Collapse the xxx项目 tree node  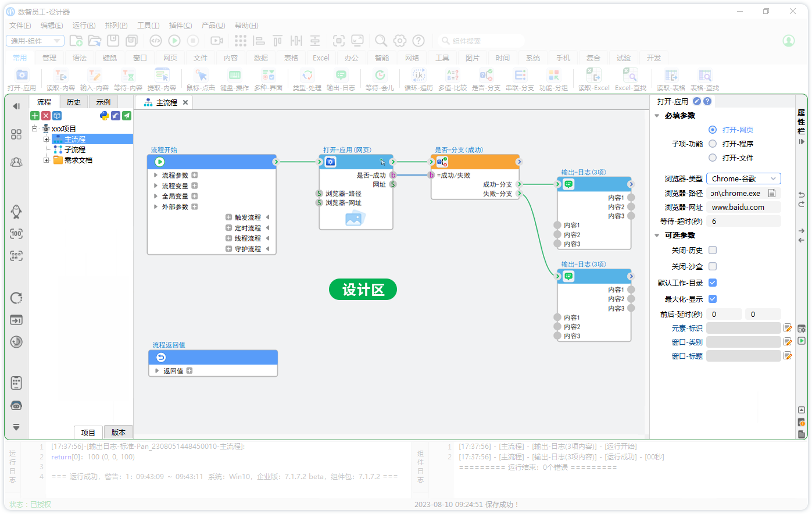35,128
